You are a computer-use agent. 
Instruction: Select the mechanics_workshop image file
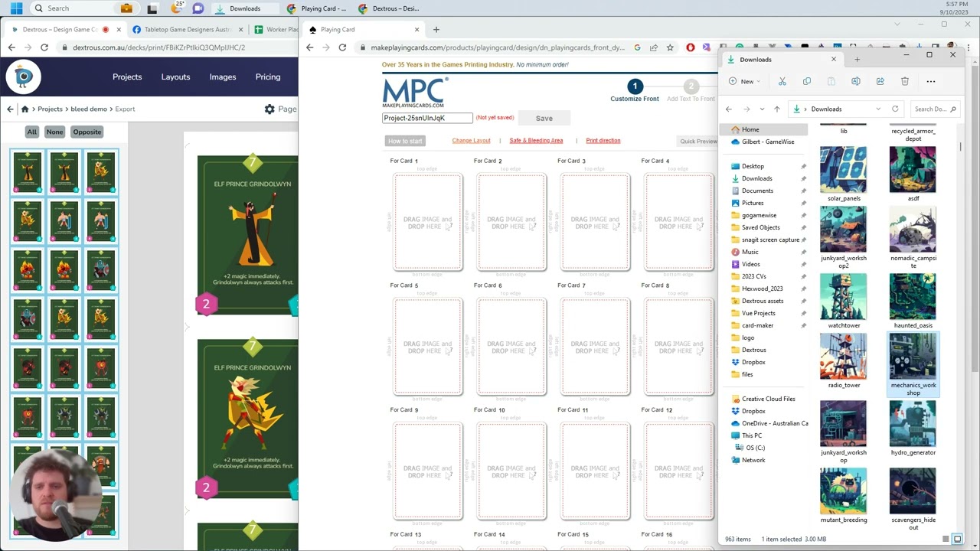coord(913,365)
